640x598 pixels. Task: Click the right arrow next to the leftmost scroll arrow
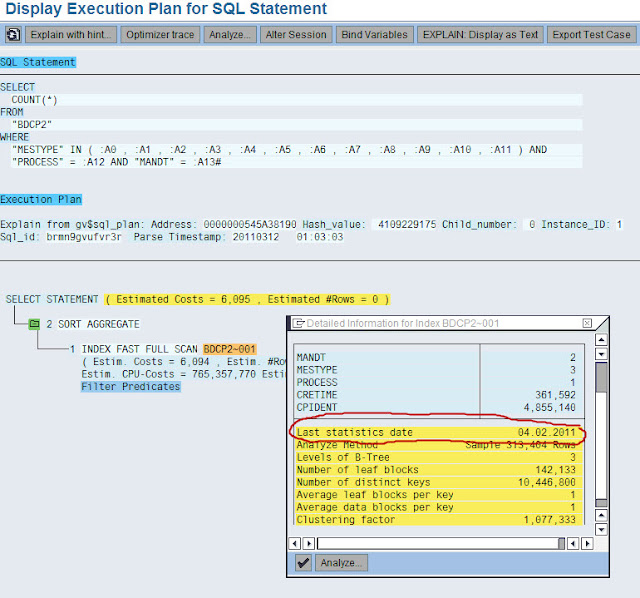(x=309, y=544)
